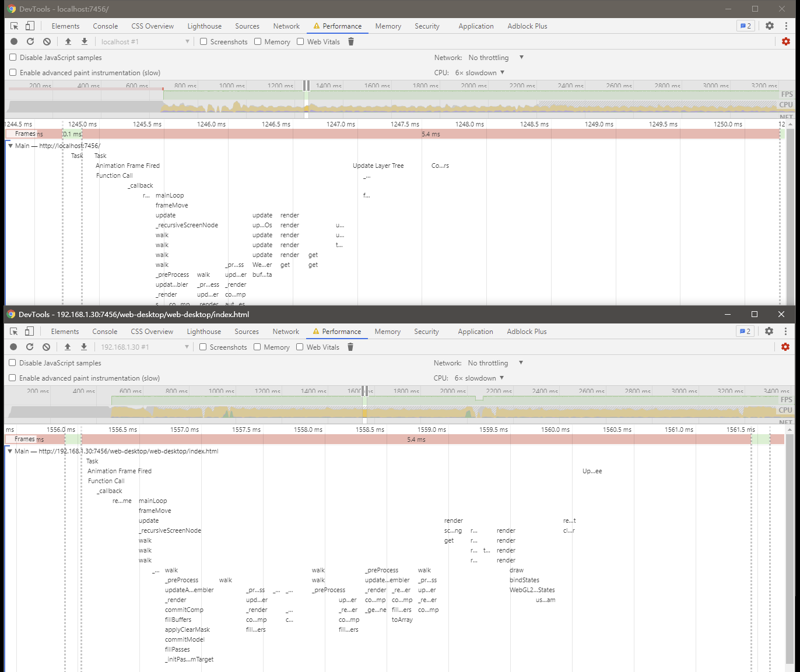
Task: Enable Screenshots checkbox in localhost DevTools
Action: coord(203,41)
